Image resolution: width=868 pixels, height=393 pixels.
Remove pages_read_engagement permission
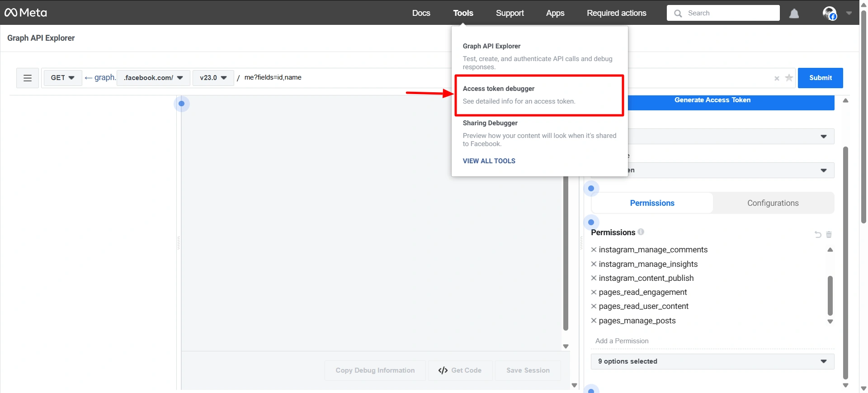[594, 292]
